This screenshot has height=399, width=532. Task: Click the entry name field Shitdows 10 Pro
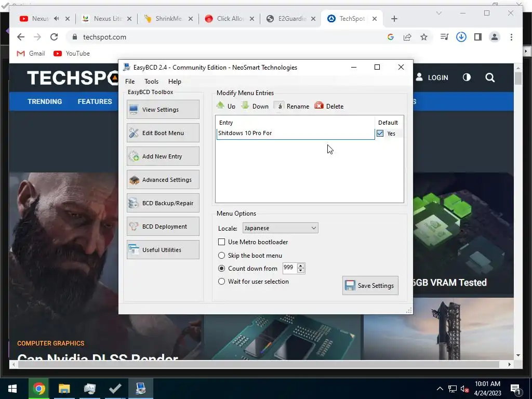296,133
